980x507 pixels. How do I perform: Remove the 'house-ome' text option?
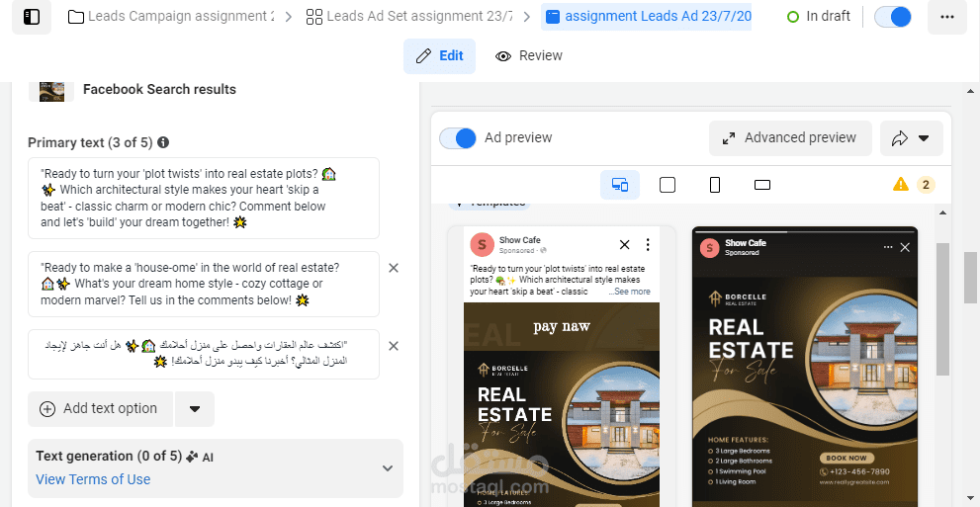[394, 268]
